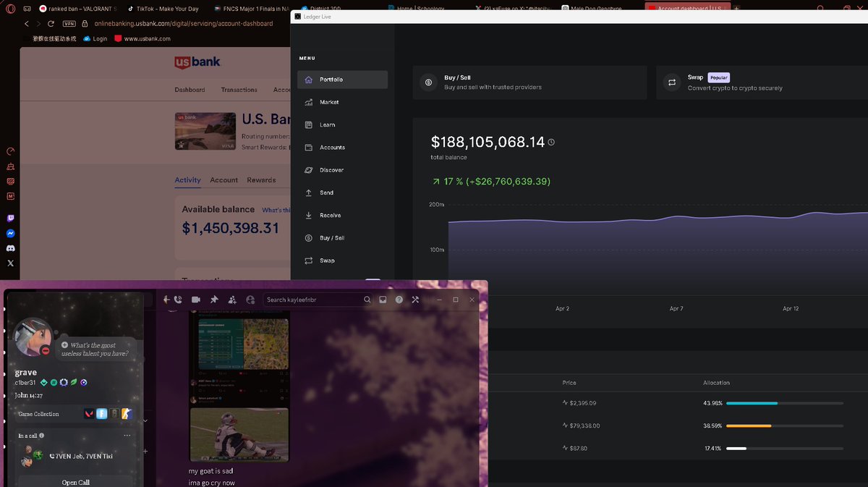Open GX Cleaner broom icon in sidebar

coord(10,166)
